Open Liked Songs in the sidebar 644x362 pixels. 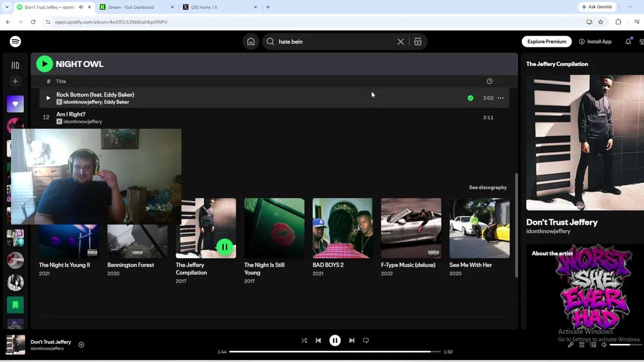point(15,104)
